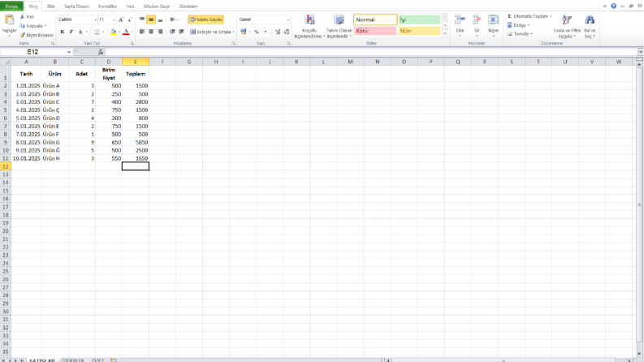Apply the İyi green cell style
644x362 pixels.
(419, 19)
